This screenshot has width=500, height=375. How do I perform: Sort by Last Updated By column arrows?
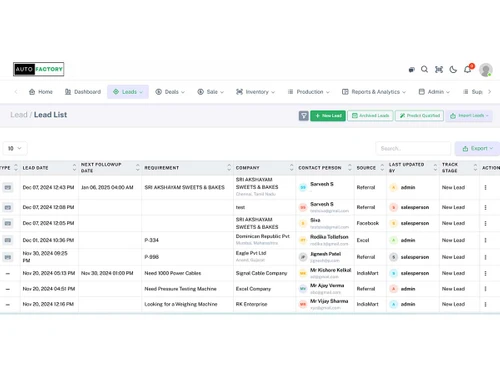(435, 168)
